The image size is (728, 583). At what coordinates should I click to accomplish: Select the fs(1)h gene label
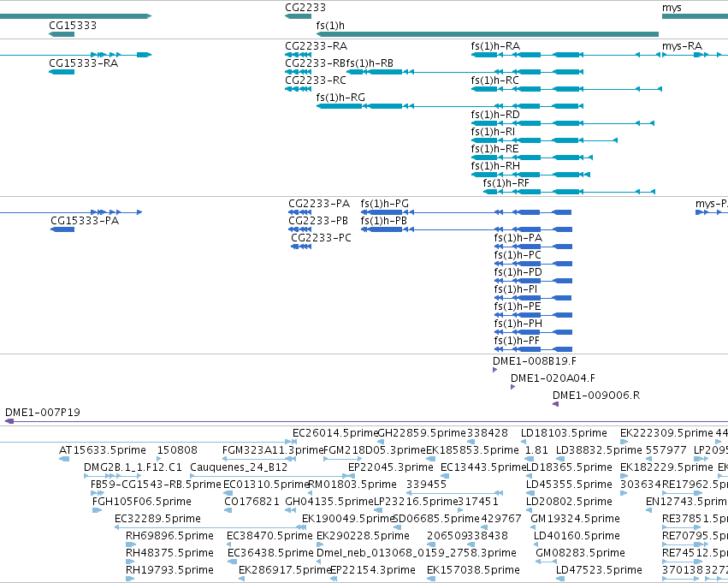(330, 25)
